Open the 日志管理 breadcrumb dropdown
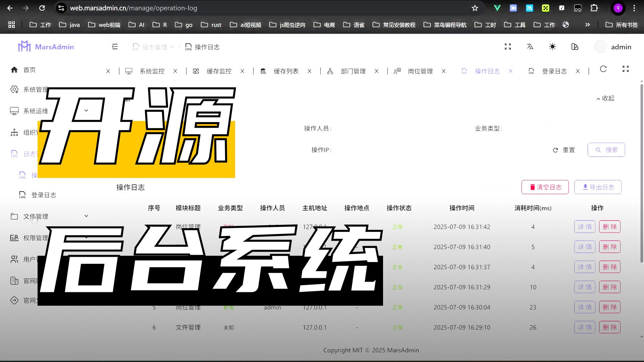 155,47
